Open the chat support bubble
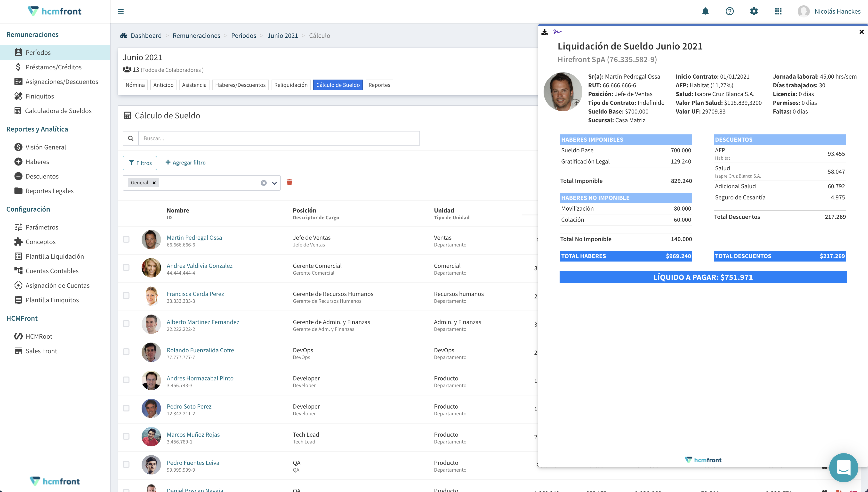Screen dimensions: 868x492 pyautogui.click(x=843, y=468)
